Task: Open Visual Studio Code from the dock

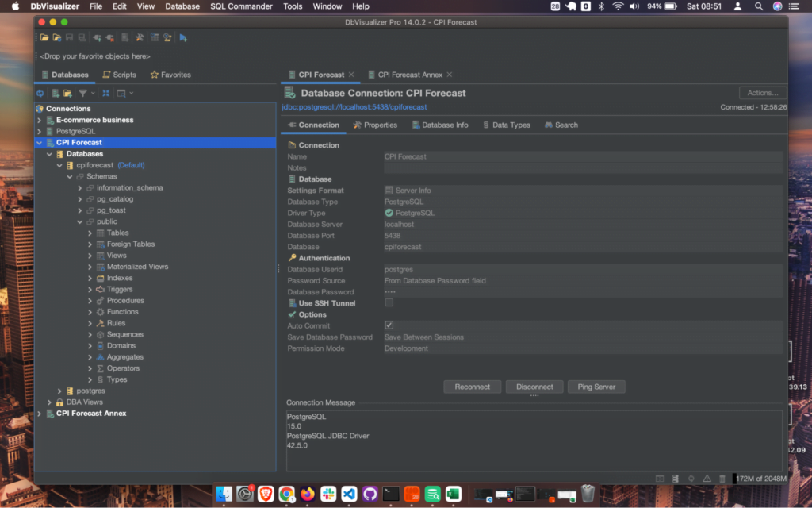Action: click(349, 494)
